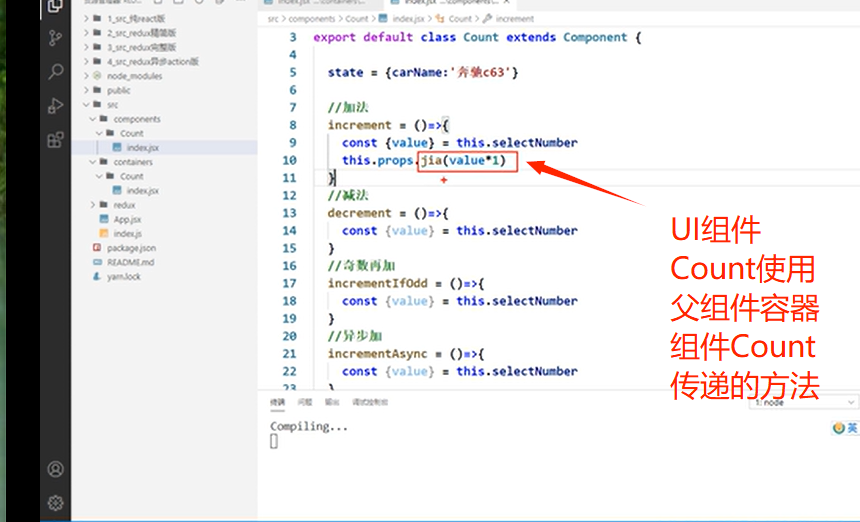Click the App.jsx file icon
The height and width of the screenshot is (522, 860).
(104, 219)
